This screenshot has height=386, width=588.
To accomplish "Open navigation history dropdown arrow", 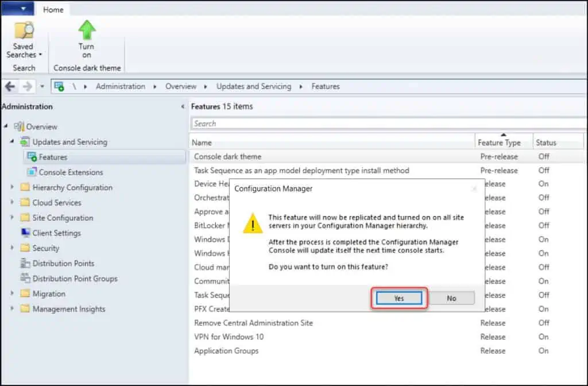I will (x=42, y=87).
